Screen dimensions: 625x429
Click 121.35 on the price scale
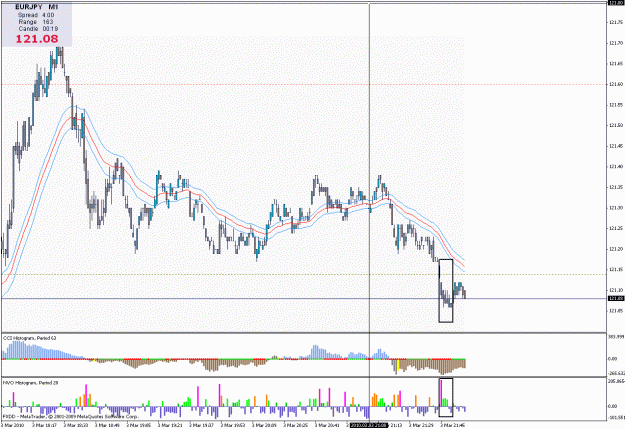(x=616, y=187)
